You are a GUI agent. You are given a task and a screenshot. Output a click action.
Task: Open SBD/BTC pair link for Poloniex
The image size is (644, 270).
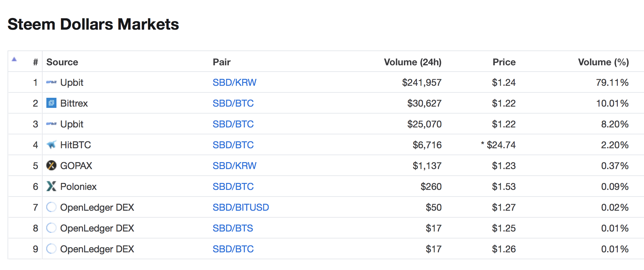[x=233, y=186]
